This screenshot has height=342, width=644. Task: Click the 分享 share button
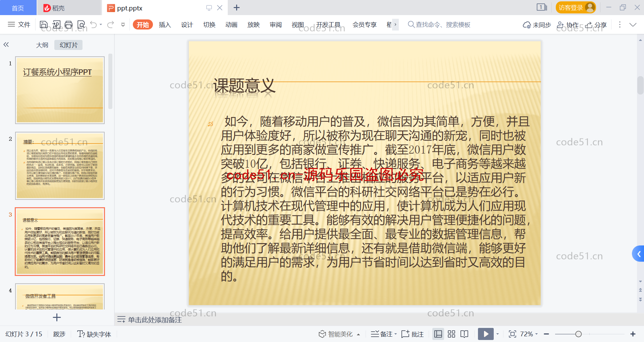[x=596, y=25]
